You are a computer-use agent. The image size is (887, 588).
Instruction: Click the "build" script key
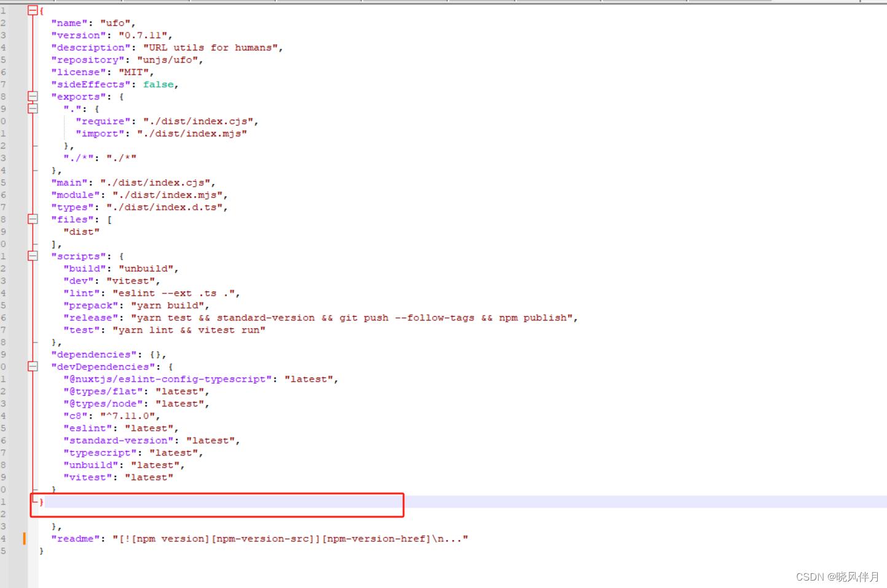click(85, 269)
